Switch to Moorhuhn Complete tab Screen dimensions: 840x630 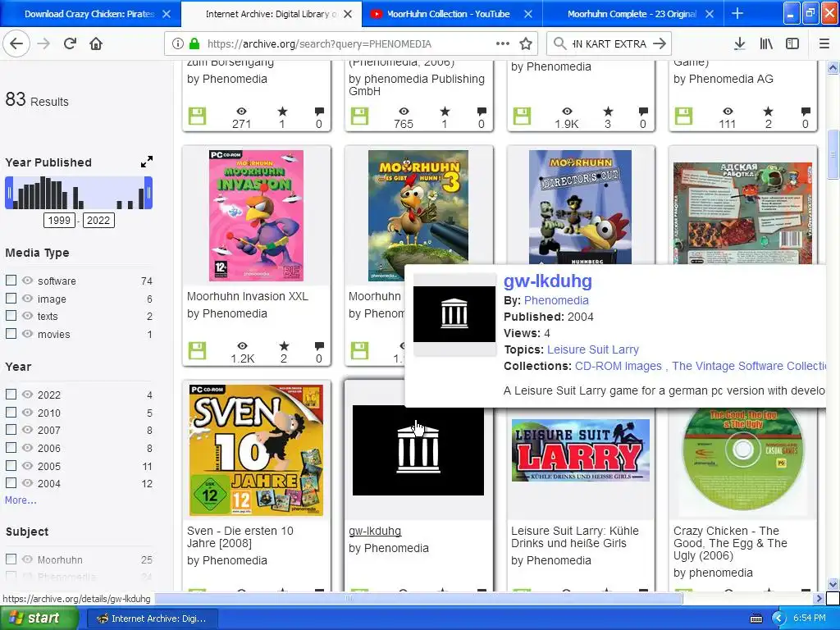pos(632,14)
